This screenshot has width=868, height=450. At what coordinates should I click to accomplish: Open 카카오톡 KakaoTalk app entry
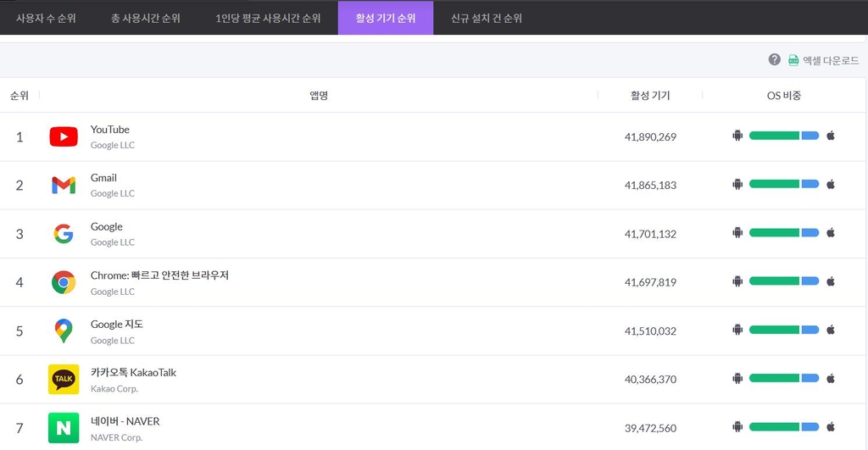pyautogui.click(x=133, y=373)
